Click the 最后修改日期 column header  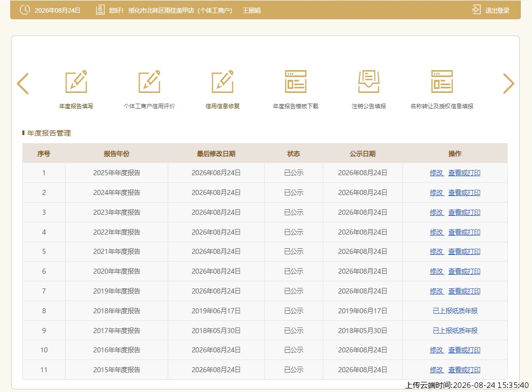coord(216,154)
